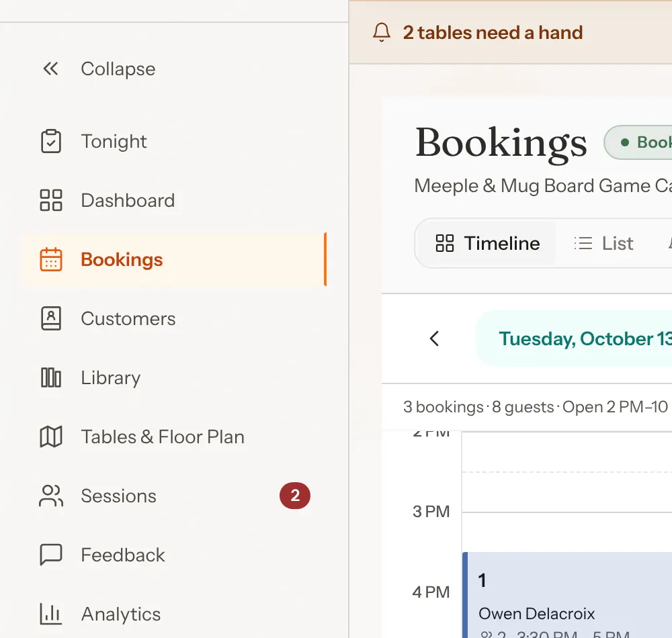Click the '3 bookings · 8 guests' summary
The width and height of the screenshot is (672, 638).
click(x=478, y=407)
